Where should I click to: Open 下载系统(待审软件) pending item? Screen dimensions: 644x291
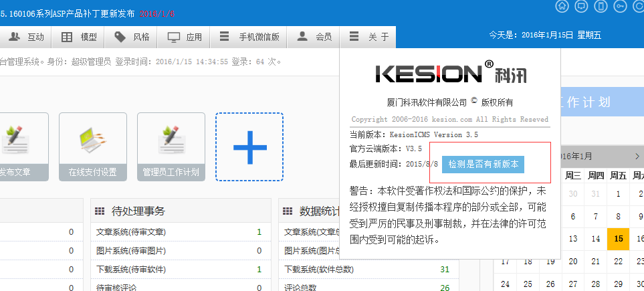coord(132,270)
